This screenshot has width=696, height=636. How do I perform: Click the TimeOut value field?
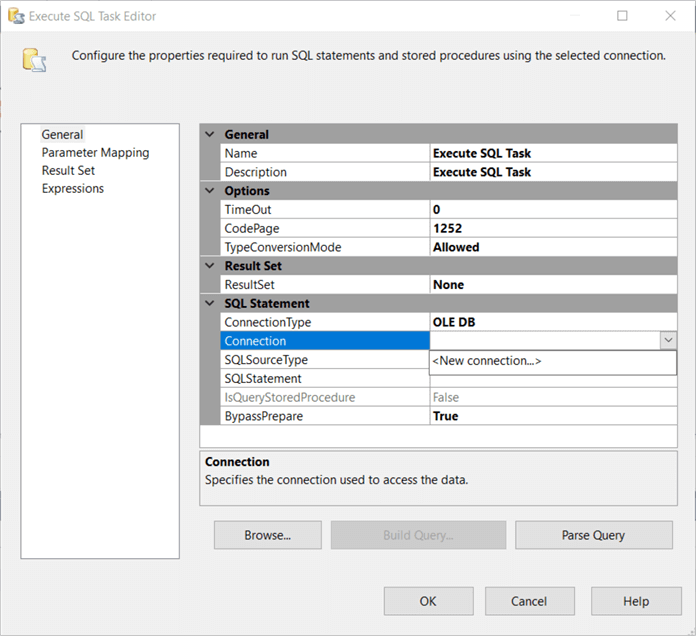pyautogui.click(x=552, y=210)
